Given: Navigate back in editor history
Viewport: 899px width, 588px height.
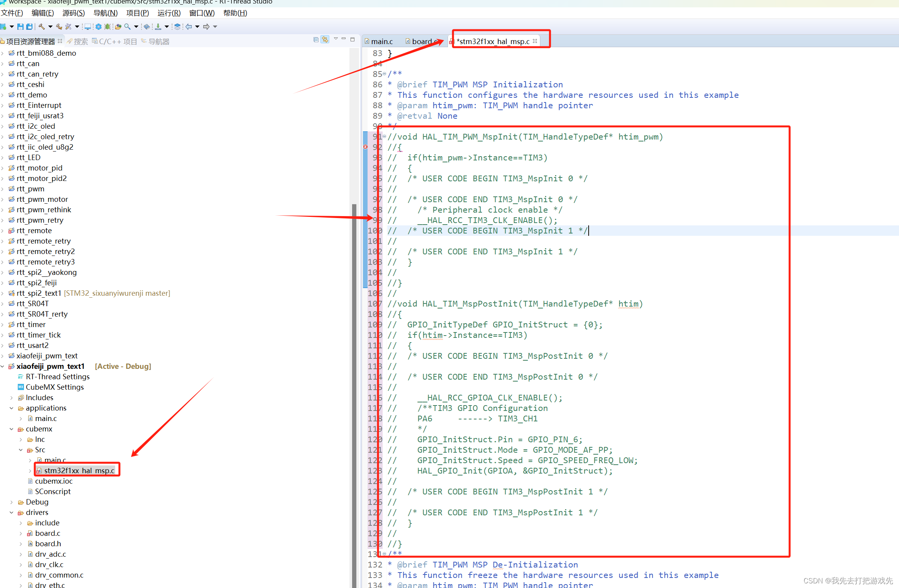Looking at the screenshot, I should (188, 26).
